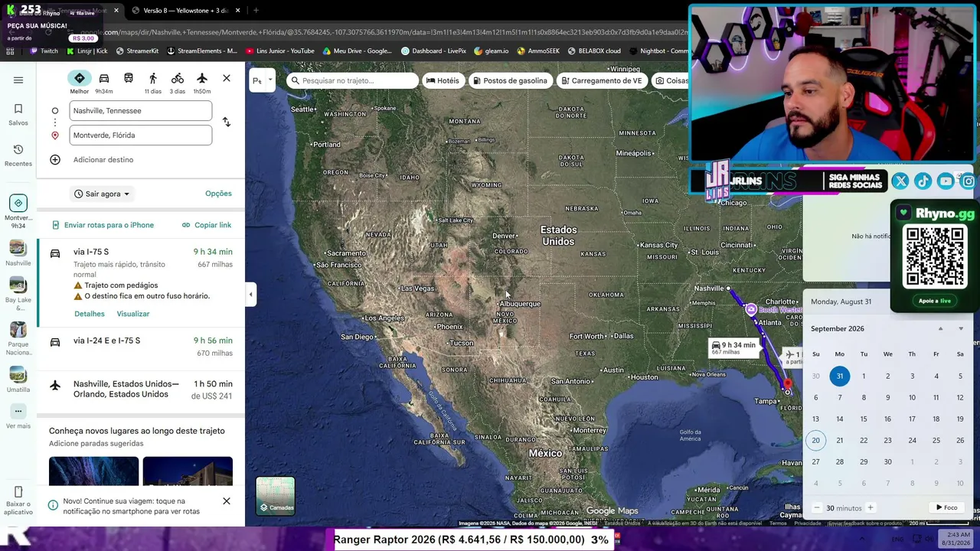Image resolution: width=980 pixels, height=551 pixels.
Task: Click the September 2026 calendar header
Action: click(838, 329)
